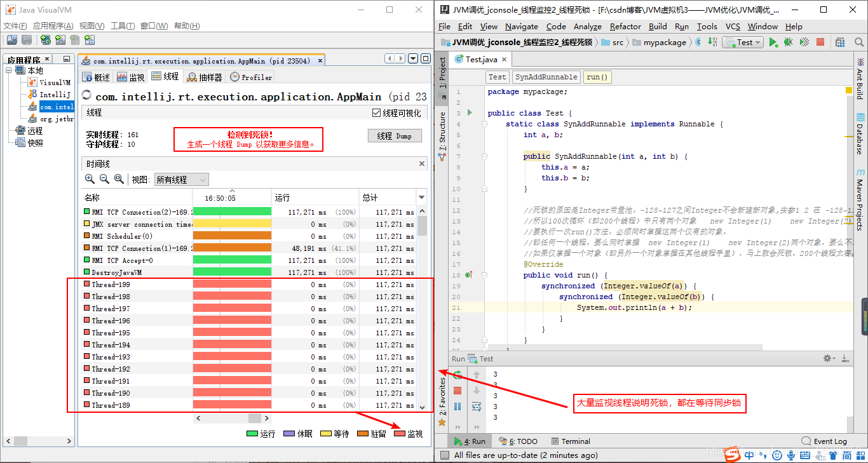This screenshot has height=463, width=868.
Task: Collapse the fold marker at line 7 constructor
Action: pos(484,156)
